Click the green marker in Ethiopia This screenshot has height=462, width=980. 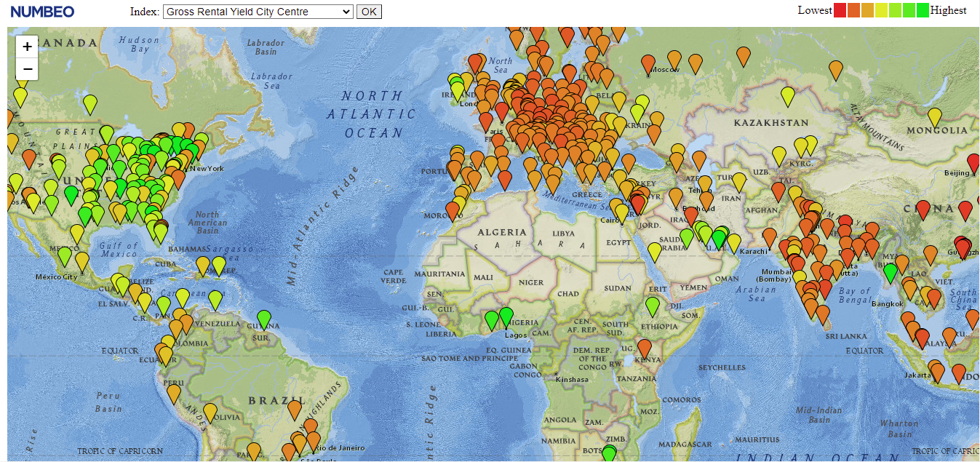[x=653, y=306]
